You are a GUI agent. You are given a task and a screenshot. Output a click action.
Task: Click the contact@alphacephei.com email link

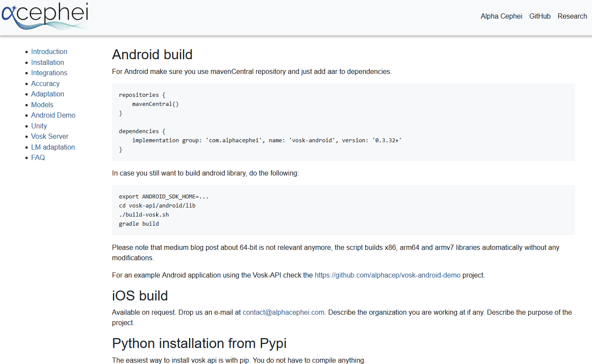[283, 312]
